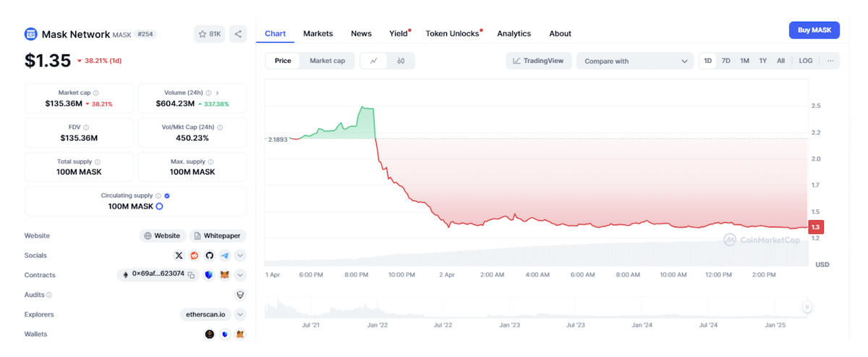Toggle LOG scale on chart
The height and width of the screenshot is (357, 868).
coord(806,61)
